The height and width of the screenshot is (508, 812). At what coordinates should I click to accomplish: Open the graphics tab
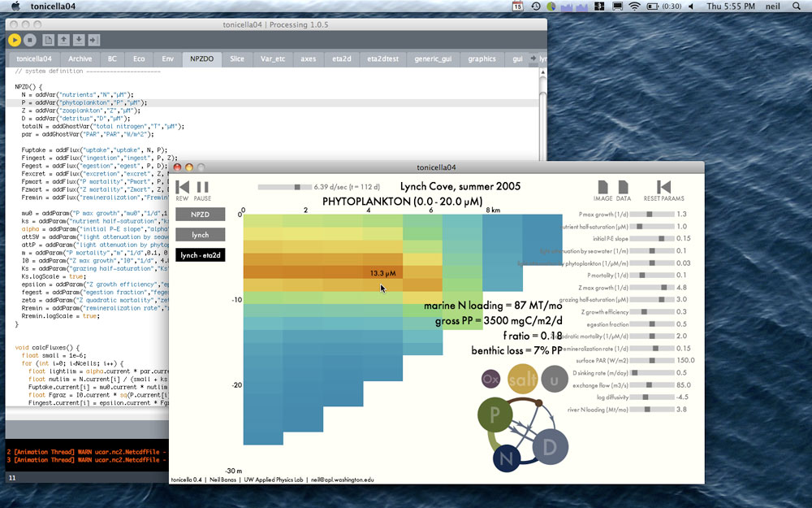(482, 59)
